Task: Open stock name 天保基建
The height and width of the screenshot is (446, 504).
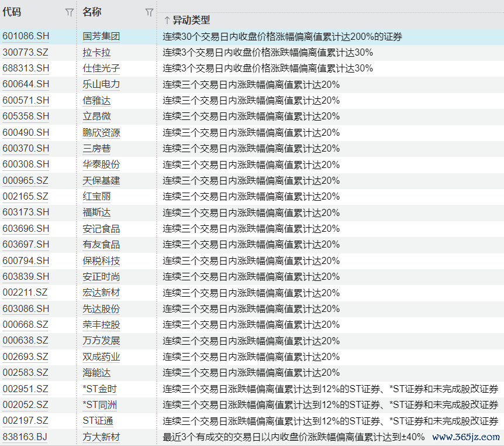Action: coord(101,180)
